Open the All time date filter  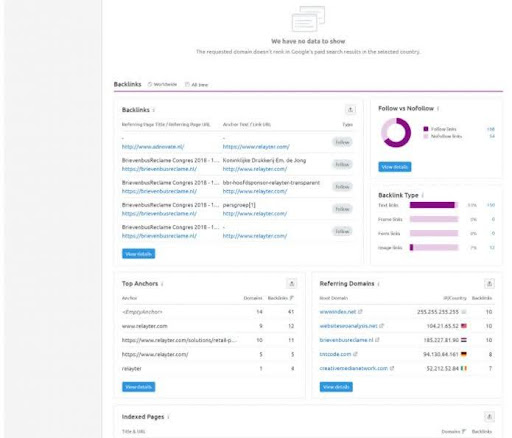[x=196, y=85]
